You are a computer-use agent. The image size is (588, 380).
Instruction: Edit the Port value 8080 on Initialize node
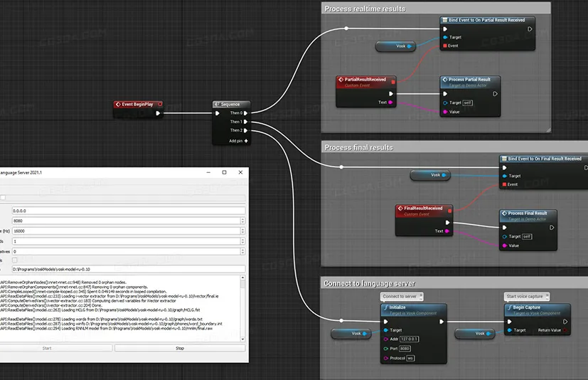(405, 349)
